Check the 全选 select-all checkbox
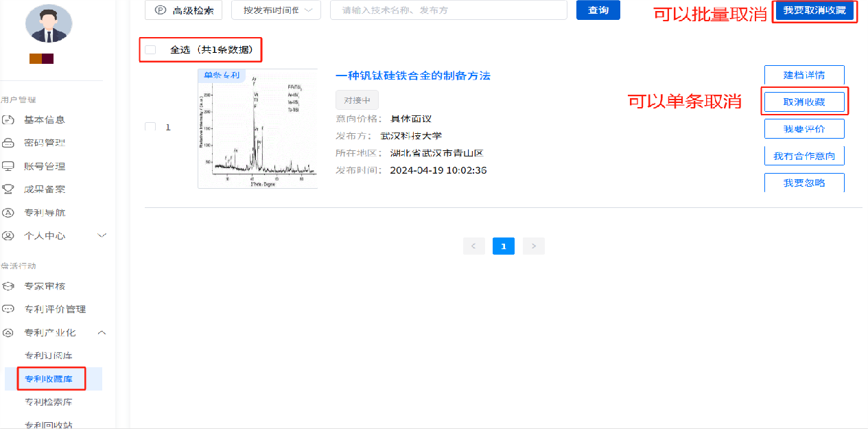This screenshot has height=429, width=868. coord(151,50)
